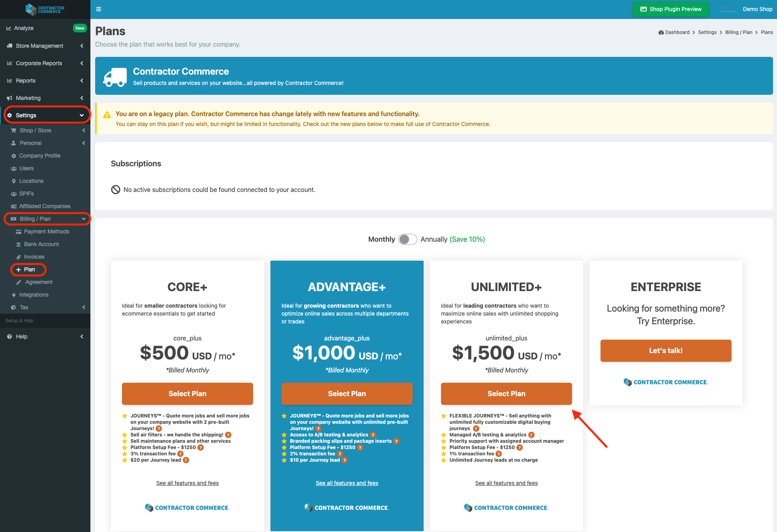Viewport: 777px width, 532px height.
Task: Click Shop Plugin Preview button
Action: pos(670,9)
